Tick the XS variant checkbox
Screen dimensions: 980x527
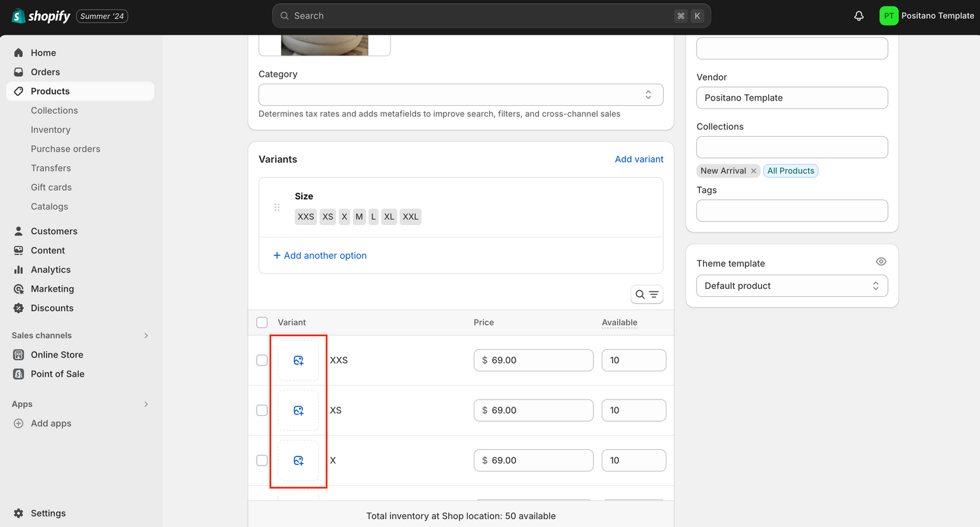262,411
